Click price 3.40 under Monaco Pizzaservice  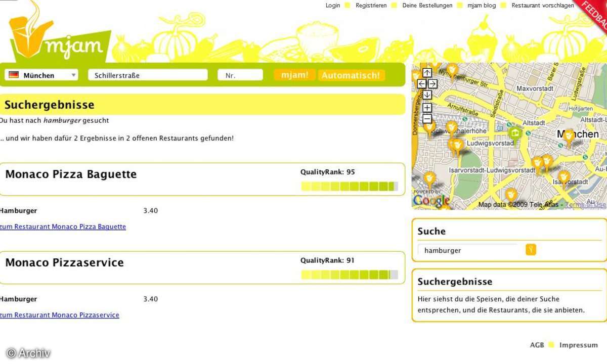tap(150, 299)
